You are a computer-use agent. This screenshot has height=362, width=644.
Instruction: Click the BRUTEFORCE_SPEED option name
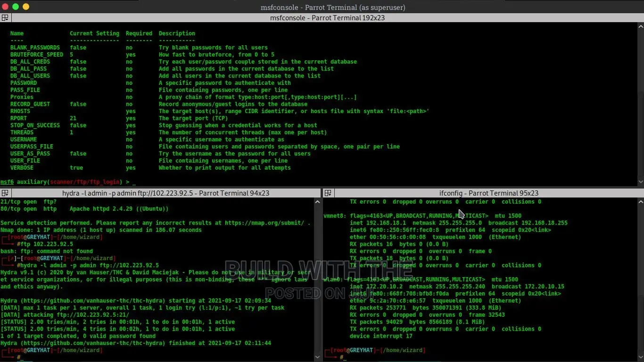point(37,55)
